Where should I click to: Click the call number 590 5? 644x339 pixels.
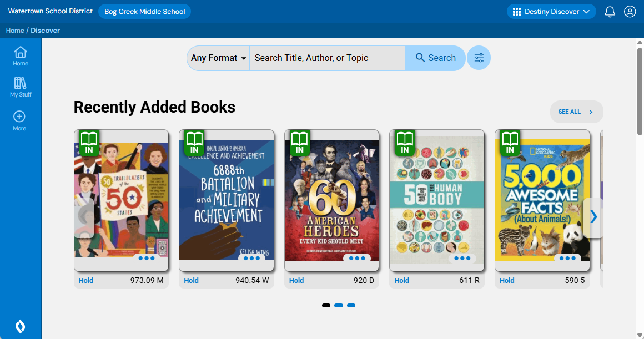pyautogui.click(x=575, y=280)
